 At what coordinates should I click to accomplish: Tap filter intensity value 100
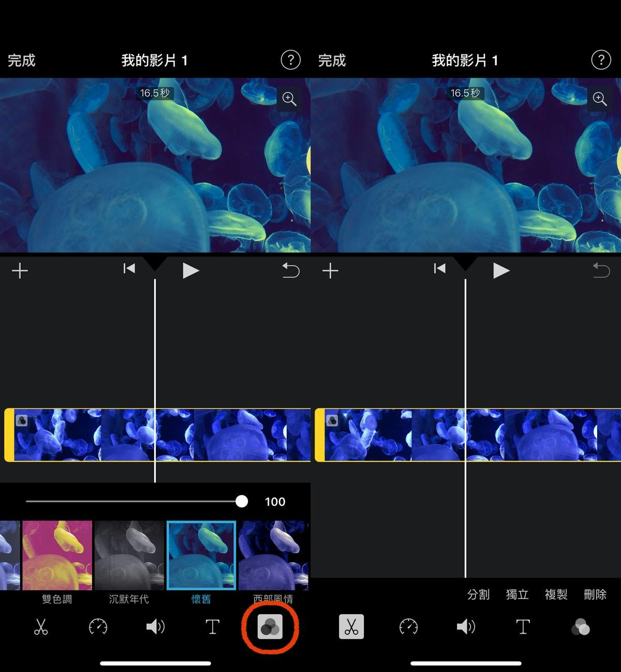click(275, 502)
